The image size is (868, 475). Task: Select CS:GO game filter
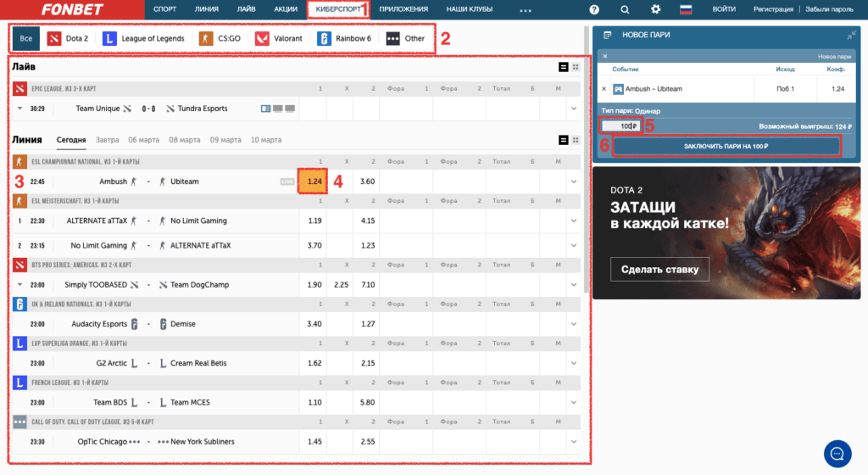pos(220,38)
